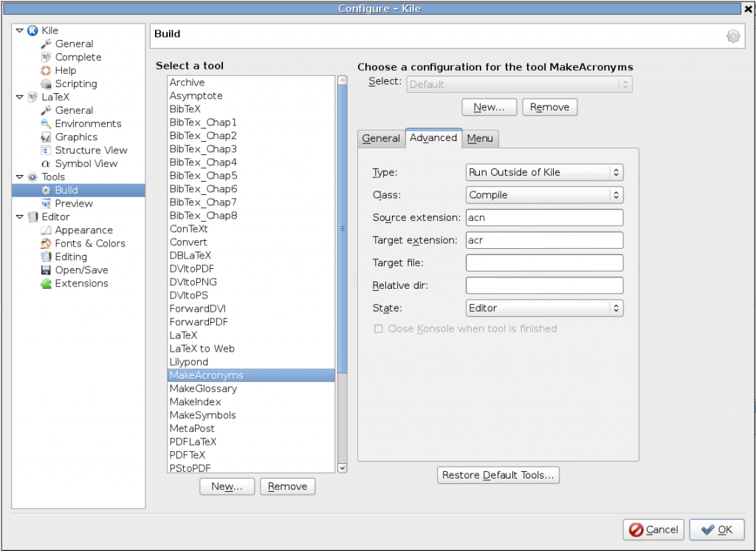Click the alpha Symbol View icon
This screenshot has height=551, width=756.
46,163
